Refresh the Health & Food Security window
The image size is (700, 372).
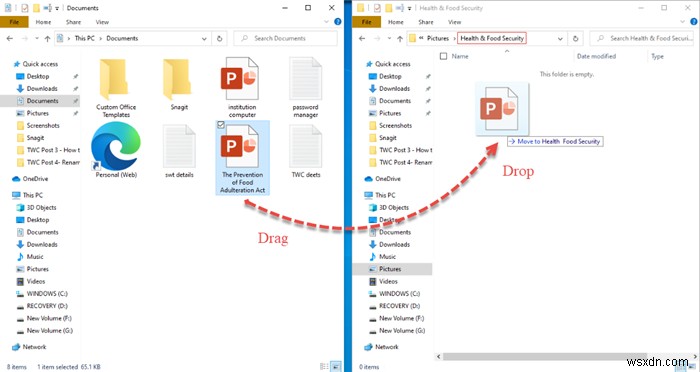tap(575, 38)
